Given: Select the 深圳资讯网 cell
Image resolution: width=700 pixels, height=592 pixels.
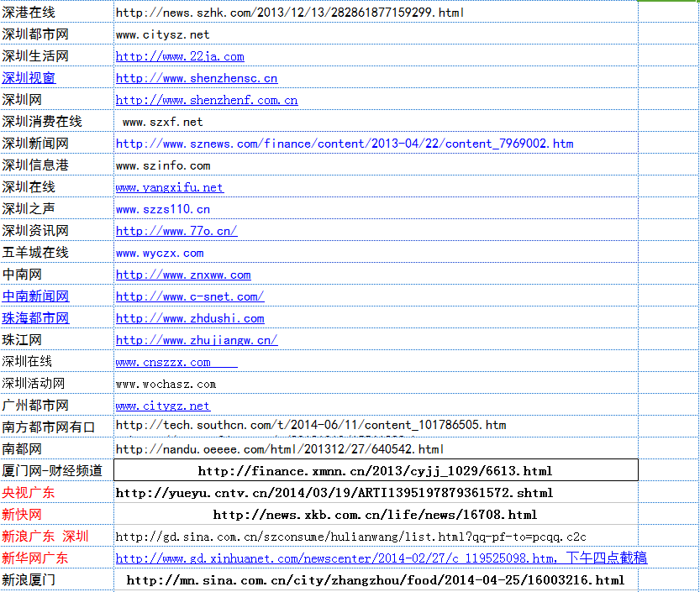Looking at the screenshot, I should pos(57,231).
